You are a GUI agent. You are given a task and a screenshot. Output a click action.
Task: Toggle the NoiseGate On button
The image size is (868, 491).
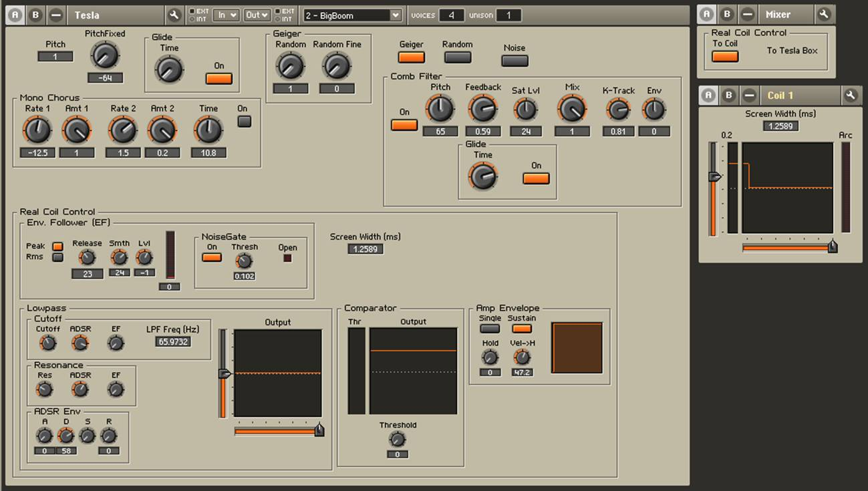tap(212, 257)
